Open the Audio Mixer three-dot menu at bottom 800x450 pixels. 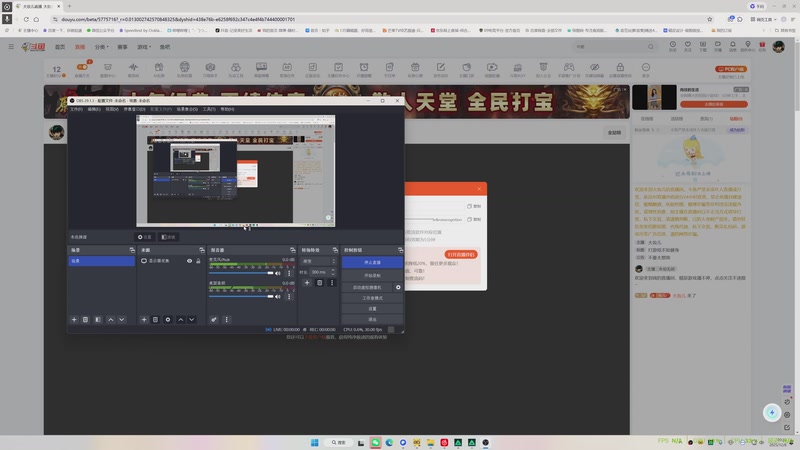pyautogui.click(x=227, y=319)
